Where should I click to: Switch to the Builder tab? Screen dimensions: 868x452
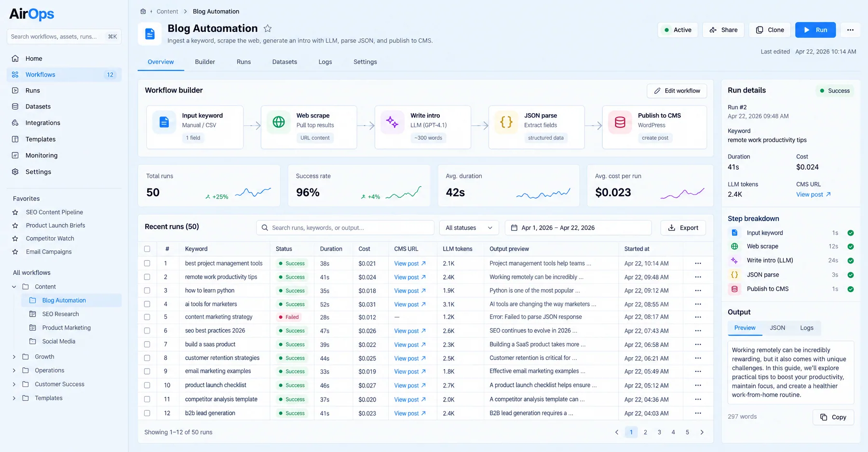pos(205,62)
